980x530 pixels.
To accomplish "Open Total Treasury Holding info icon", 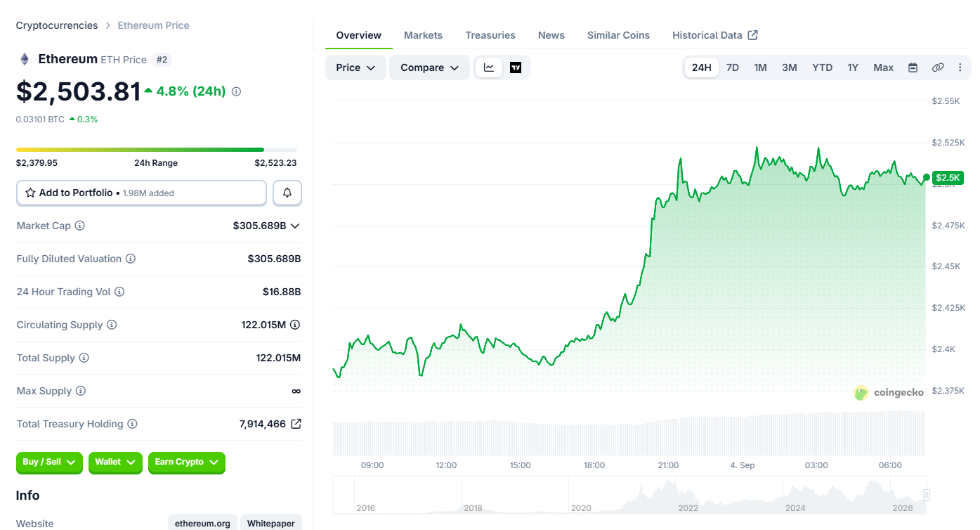I will [x=132, y=424].
